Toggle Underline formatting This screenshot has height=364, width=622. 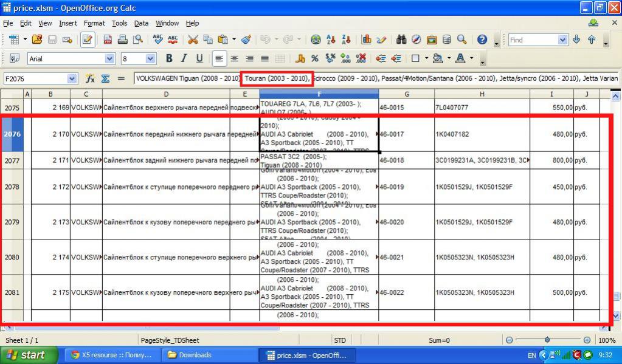[x=199, y=59]
